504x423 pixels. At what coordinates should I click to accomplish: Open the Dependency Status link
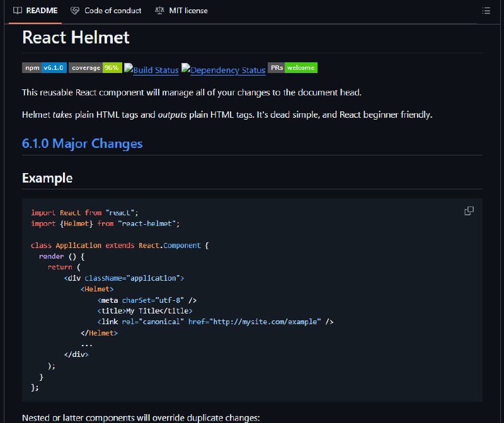227,70
